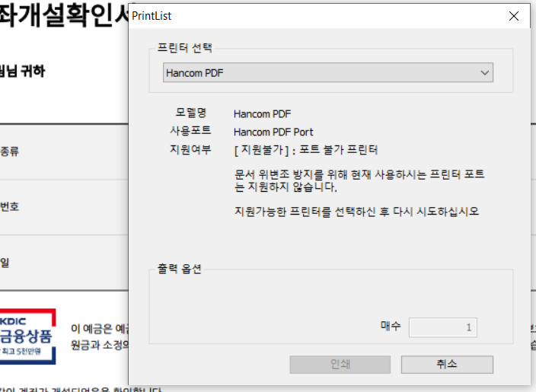
Task: Click the PrintList title bar text
Action: [x=152, y=16]
